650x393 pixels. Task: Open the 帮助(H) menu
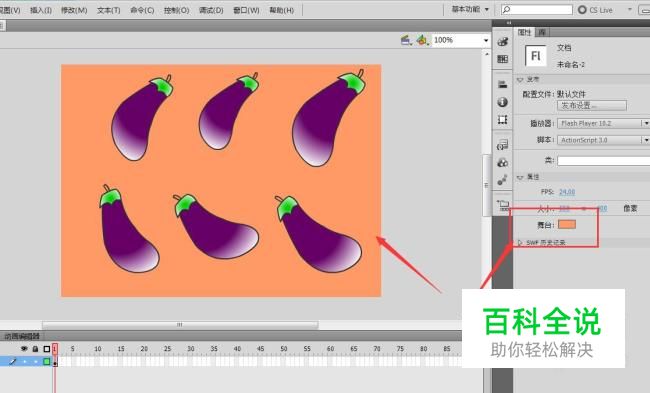click(x=281, y=10)
